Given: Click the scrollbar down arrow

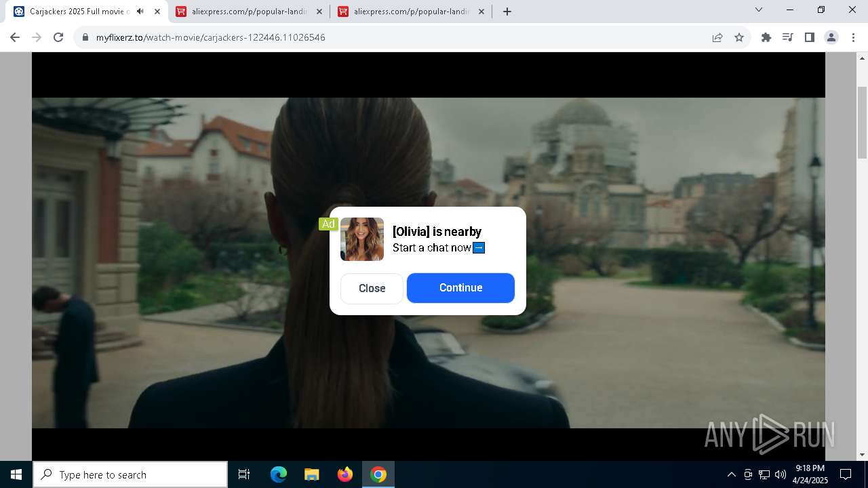Looking at the screenshot, I should tap(863, 455).
